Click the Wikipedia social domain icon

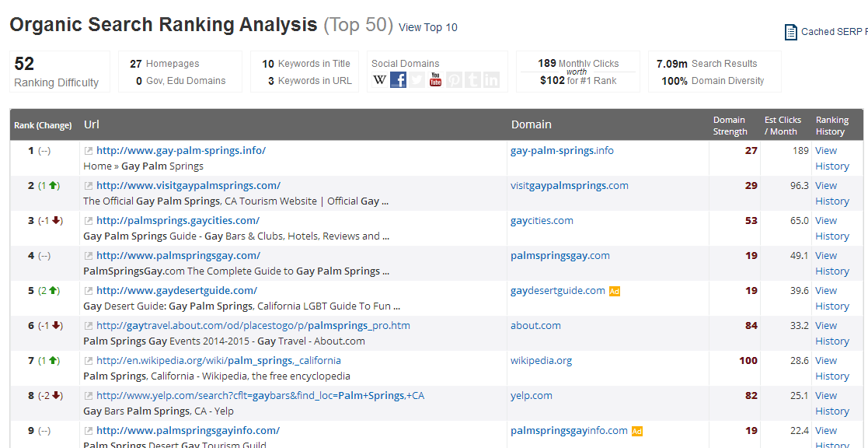pyautogui.click(x=380, y=79)
